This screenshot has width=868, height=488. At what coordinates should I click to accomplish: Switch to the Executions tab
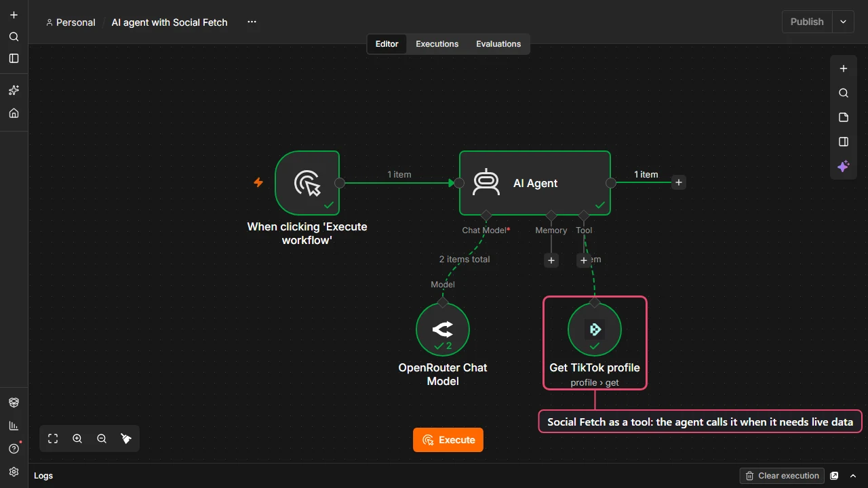437,44
